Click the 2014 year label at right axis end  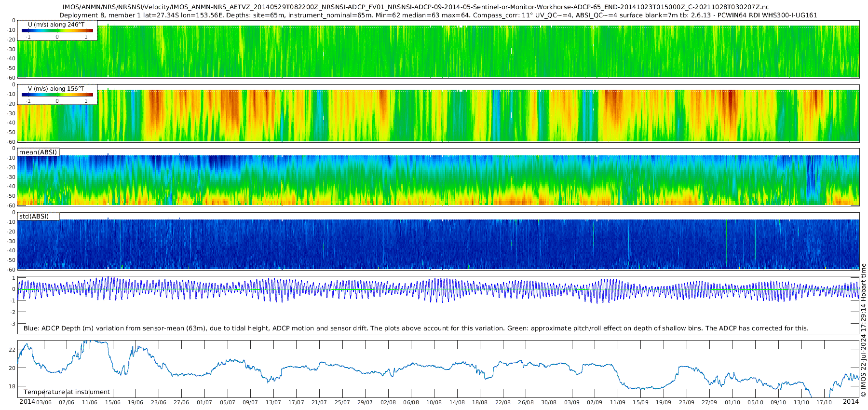(x=851, y=402)
